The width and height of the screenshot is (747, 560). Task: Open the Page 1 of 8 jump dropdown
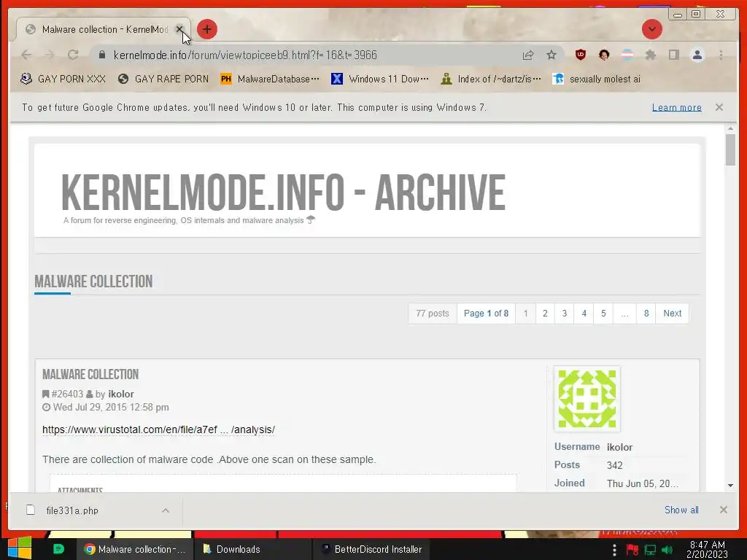tap(486, 314)
